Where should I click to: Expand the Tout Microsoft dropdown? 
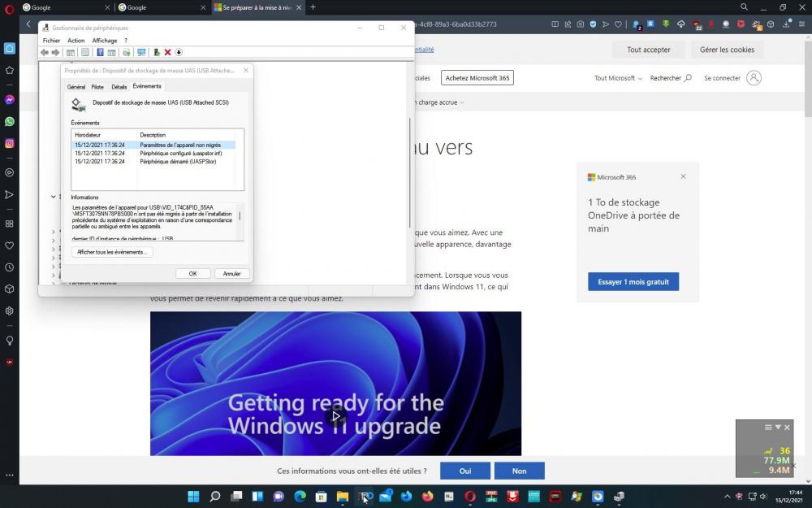618,79
